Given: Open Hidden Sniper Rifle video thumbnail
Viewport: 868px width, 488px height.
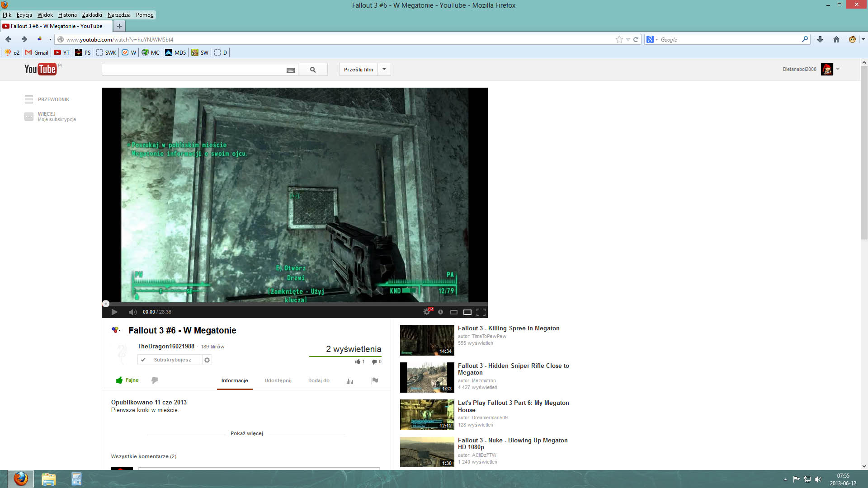Looking at the screenshot, I should tap(427, 377).
